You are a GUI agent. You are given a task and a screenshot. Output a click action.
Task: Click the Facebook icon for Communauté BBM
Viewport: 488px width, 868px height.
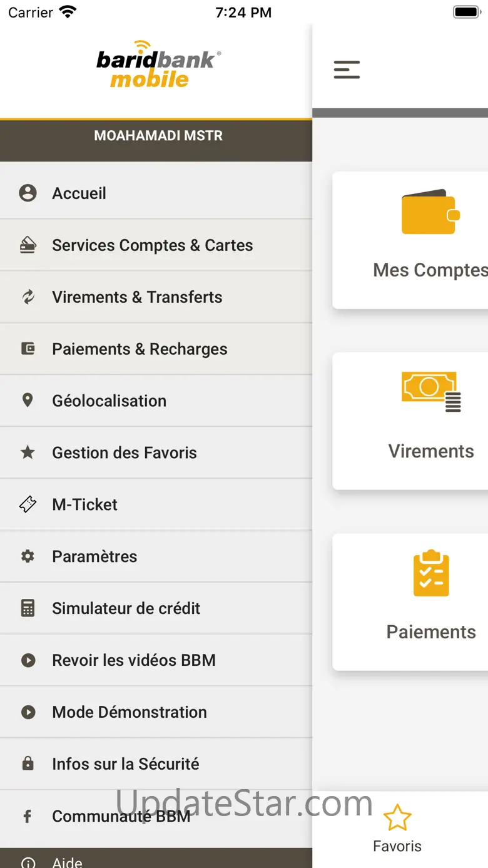coord(28,816)
